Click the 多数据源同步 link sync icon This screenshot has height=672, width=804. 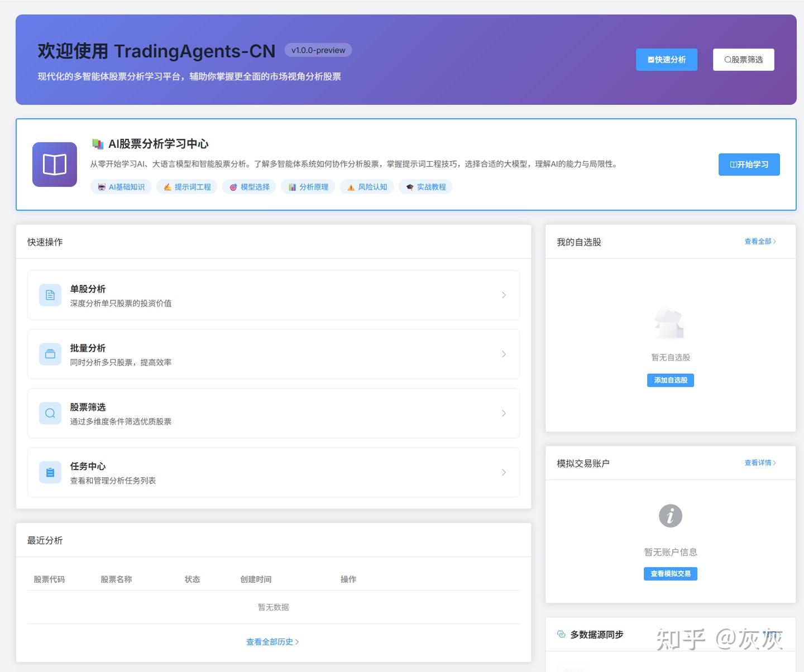[561, 634]
